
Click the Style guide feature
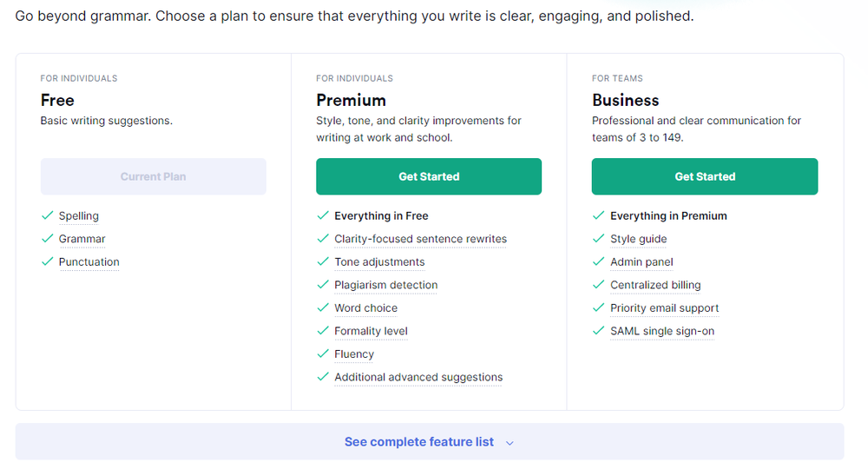638,239
